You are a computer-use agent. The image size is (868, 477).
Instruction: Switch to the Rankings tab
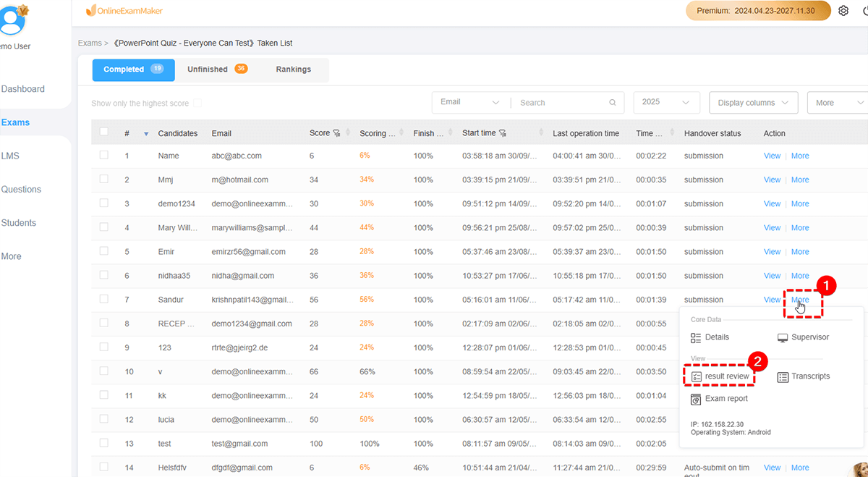tap(293, 69)
